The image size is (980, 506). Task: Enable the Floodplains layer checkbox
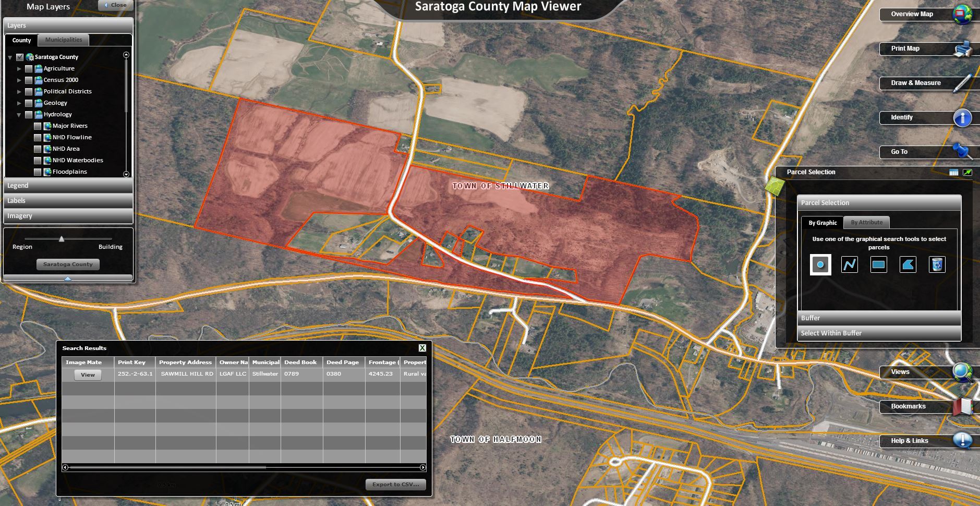[x=38, y=172]
